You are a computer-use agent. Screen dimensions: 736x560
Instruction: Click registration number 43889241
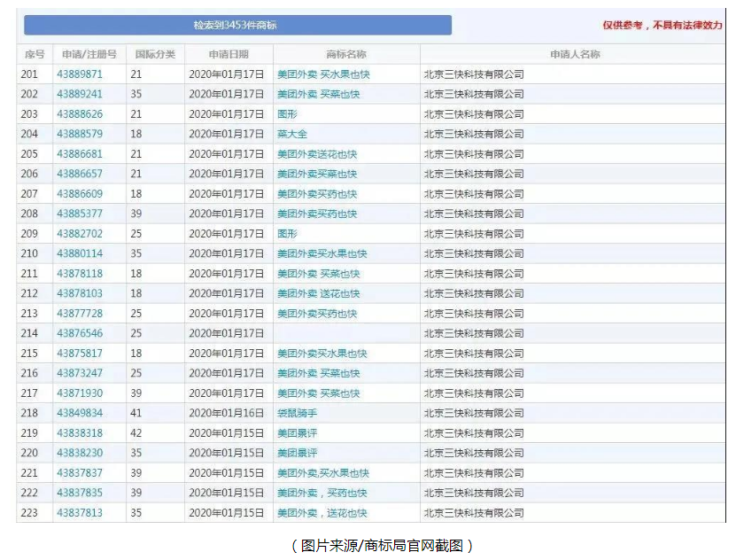click(80, 94)
